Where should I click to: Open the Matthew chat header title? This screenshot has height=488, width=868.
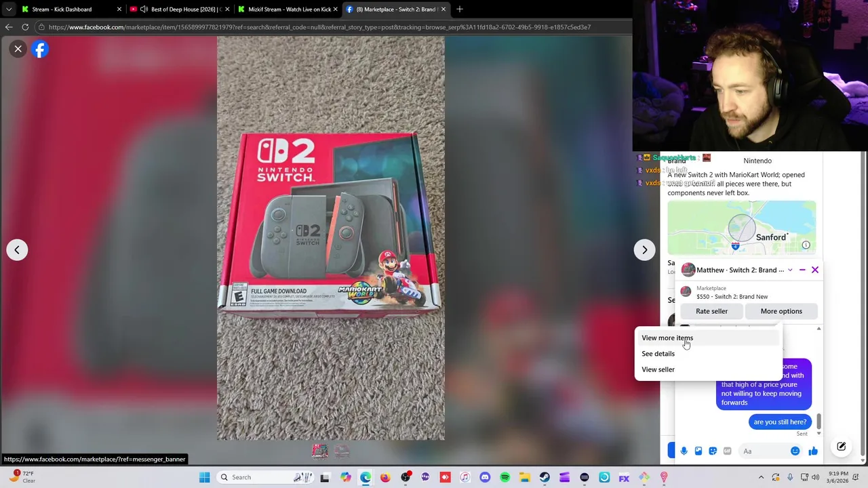tap(740, 270)
